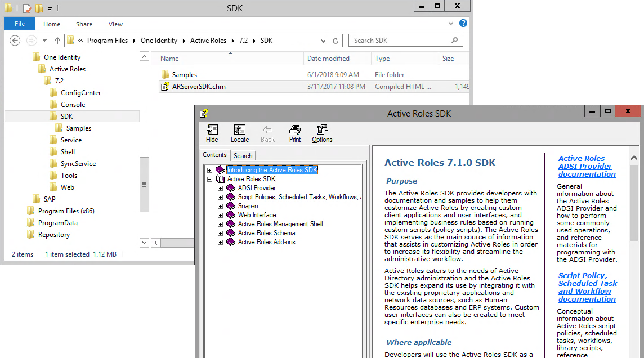644x358 pixels.
Task: Open the View ribbon tab
Action: (x=115, y=24)
